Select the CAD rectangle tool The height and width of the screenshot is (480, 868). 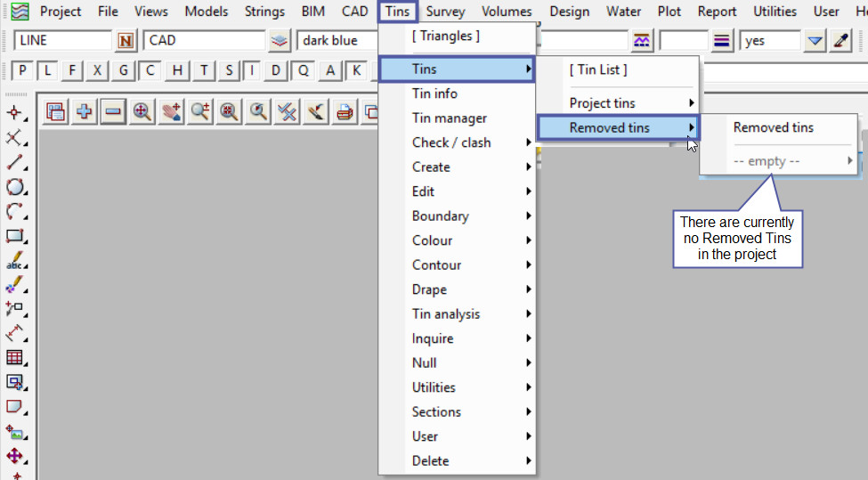coord(15,235)
